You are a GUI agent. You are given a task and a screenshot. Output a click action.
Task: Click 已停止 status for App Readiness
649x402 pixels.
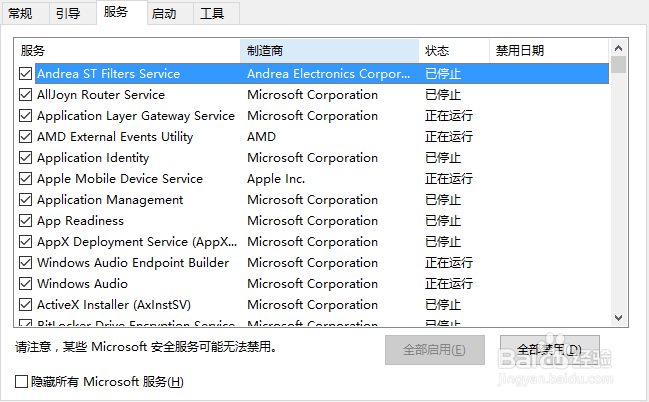[x=443, y=221]
